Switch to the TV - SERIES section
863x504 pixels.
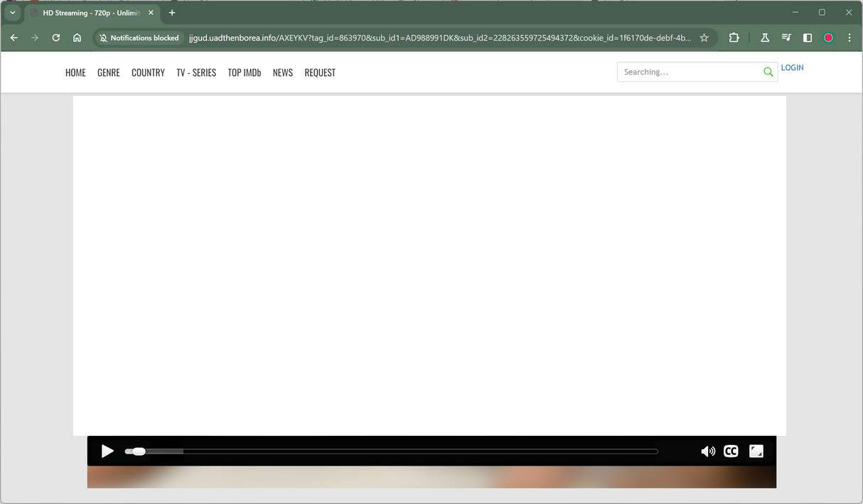tap(196, 72)
